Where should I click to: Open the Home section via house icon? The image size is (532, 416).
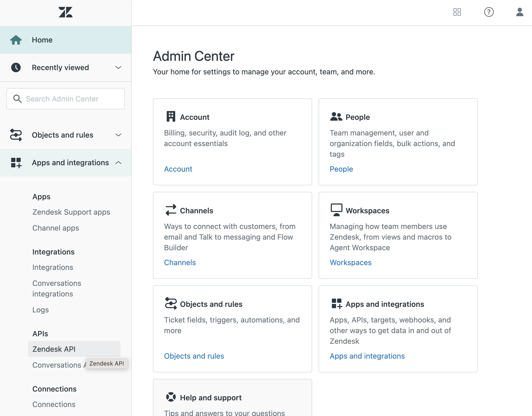point(16,40)
